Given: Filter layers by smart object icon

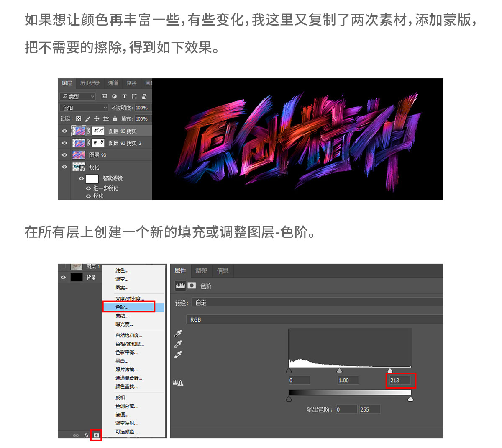Looking at the screenshot, I should click(x=144, y=96).
